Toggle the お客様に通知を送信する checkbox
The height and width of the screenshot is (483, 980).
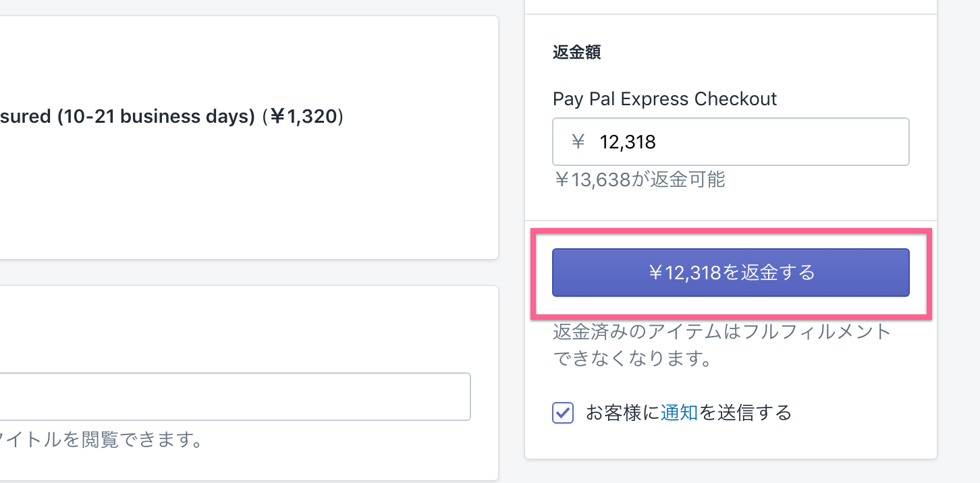[563, 412]
